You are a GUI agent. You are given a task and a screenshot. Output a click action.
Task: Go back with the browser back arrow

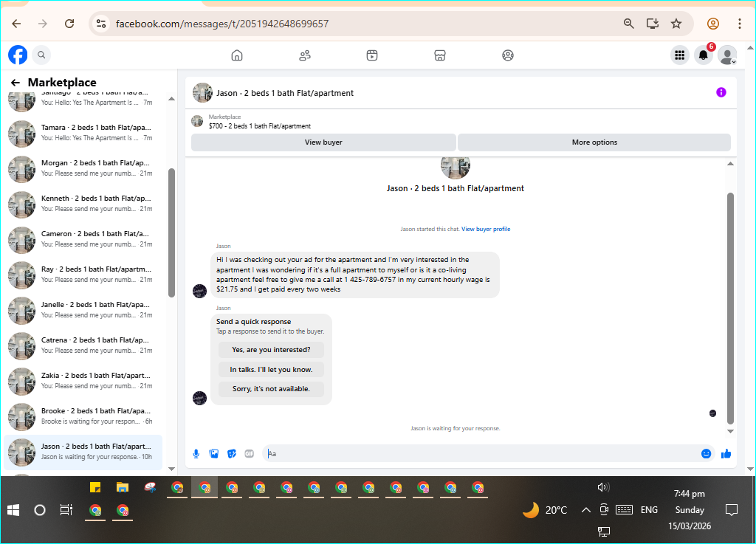point(16,24)
